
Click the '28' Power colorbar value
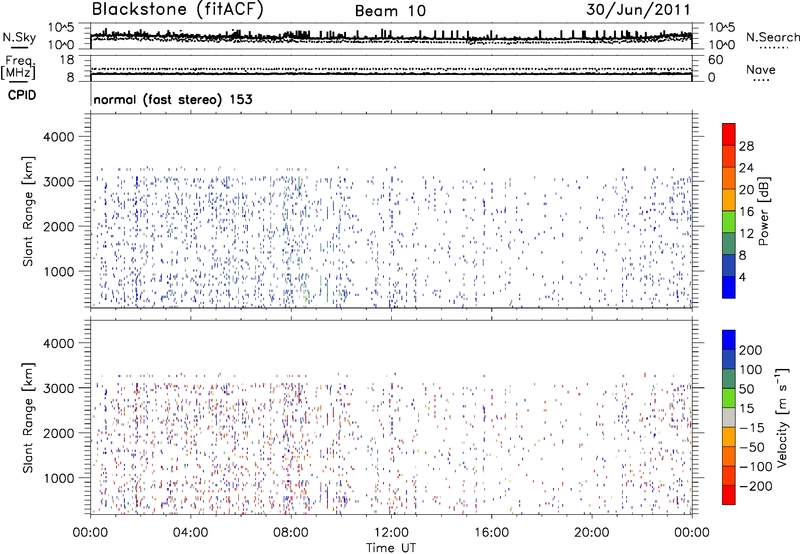(746, 146)
